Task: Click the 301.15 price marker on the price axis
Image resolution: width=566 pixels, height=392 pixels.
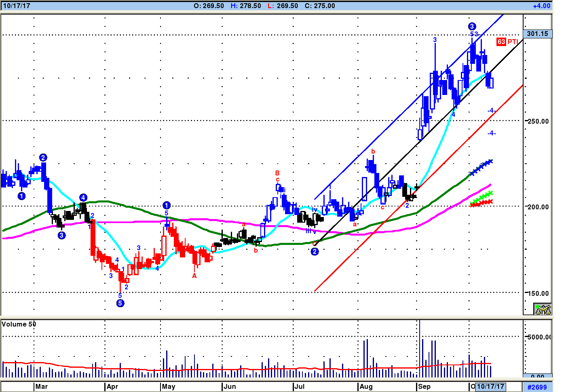Action: pos(537,34)
